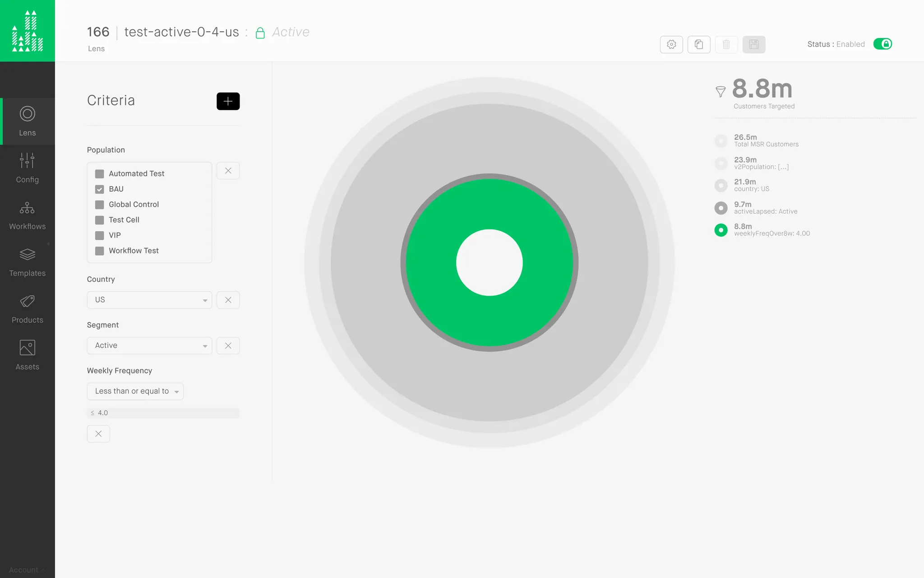Click the lens ID 166
Image resolution: width=924 pixels, height=578 pixels.
(x=98, y=32)
